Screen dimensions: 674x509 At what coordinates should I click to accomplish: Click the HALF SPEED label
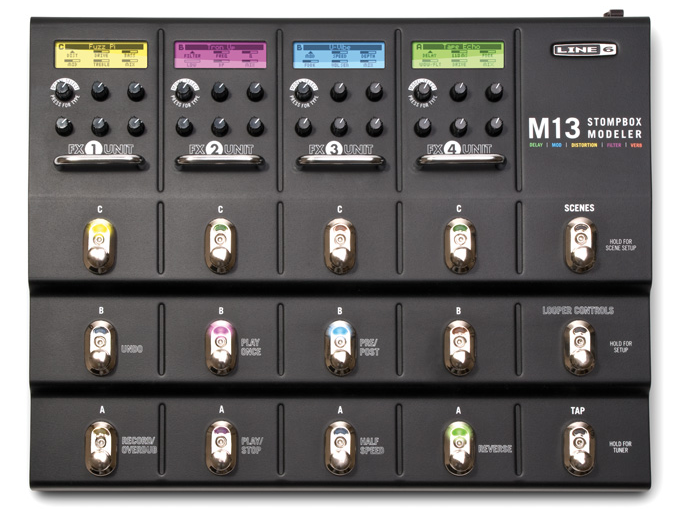[x=372, y=446]
